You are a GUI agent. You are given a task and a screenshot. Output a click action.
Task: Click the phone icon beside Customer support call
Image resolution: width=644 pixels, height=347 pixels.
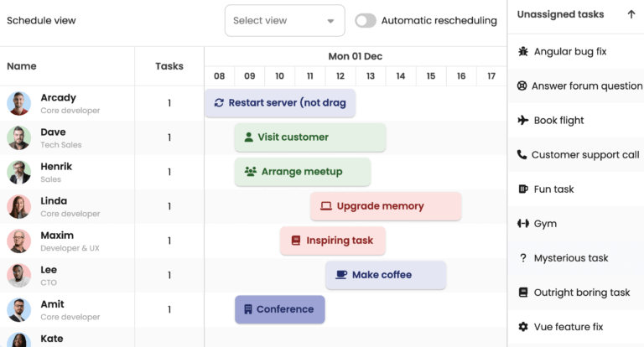pos(522,155)
